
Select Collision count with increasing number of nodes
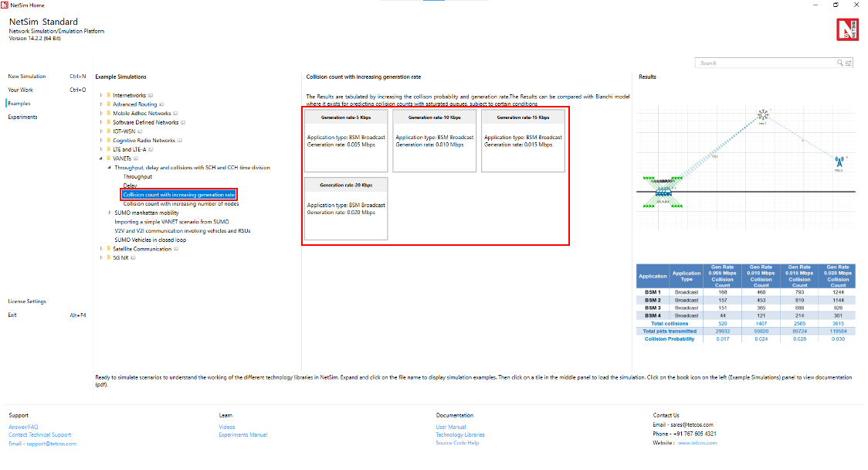point(181,204)
